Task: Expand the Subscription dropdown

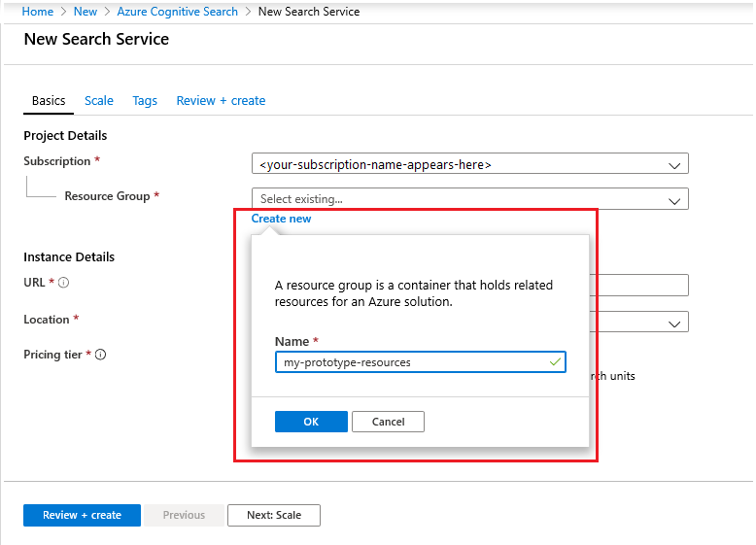Action: tap(674, 165)
